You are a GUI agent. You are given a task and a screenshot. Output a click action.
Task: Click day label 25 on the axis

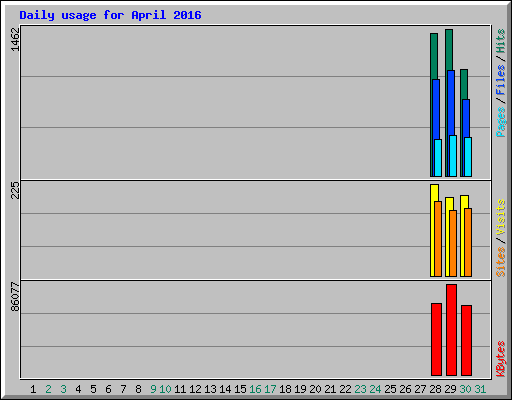(390, 389)
